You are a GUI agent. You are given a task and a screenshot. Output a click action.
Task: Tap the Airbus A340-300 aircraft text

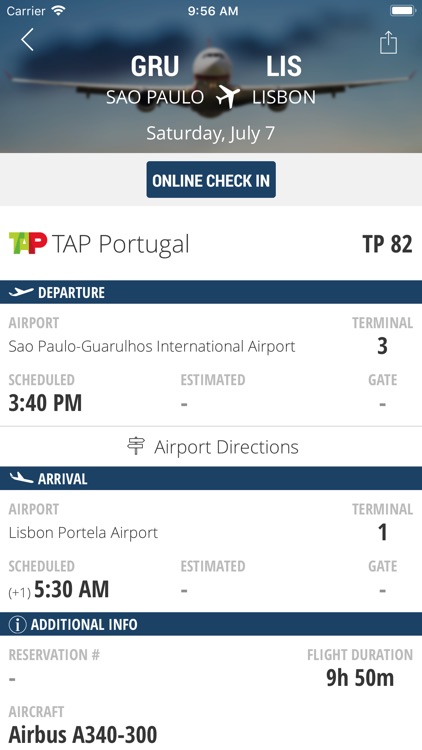(83, 734)
